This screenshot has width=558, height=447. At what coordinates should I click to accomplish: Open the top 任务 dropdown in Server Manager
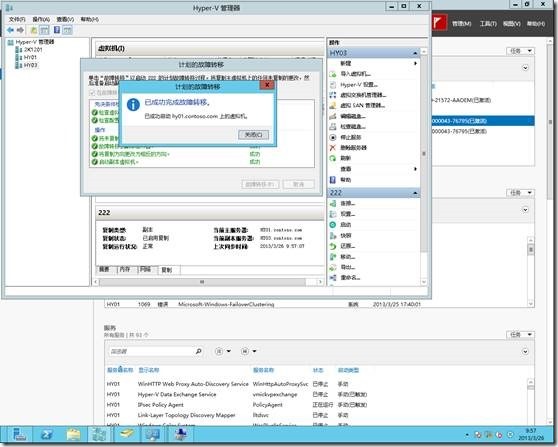point(520,51)
